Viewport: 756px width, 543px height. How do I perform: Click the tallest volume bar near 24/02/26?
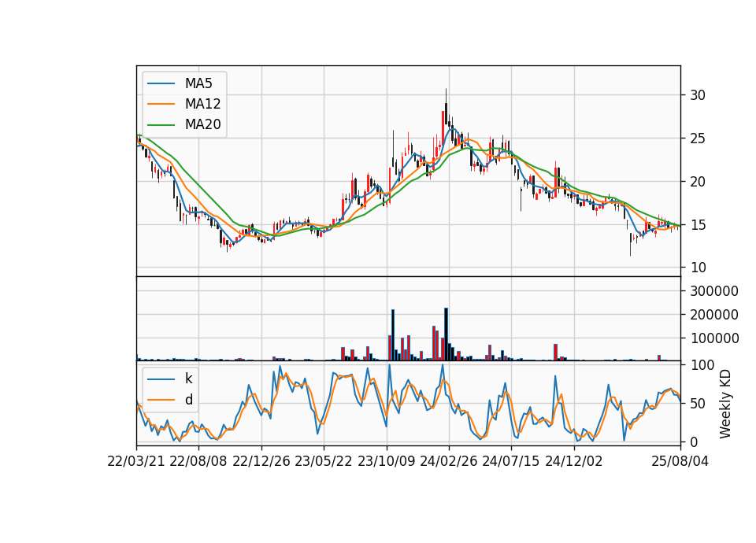pos(446,334)
